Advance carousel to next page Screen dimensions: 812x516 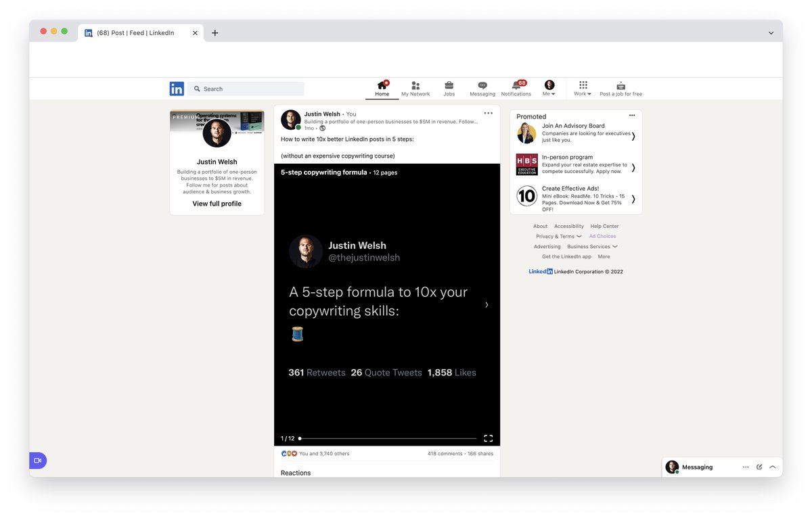point(487,305)
